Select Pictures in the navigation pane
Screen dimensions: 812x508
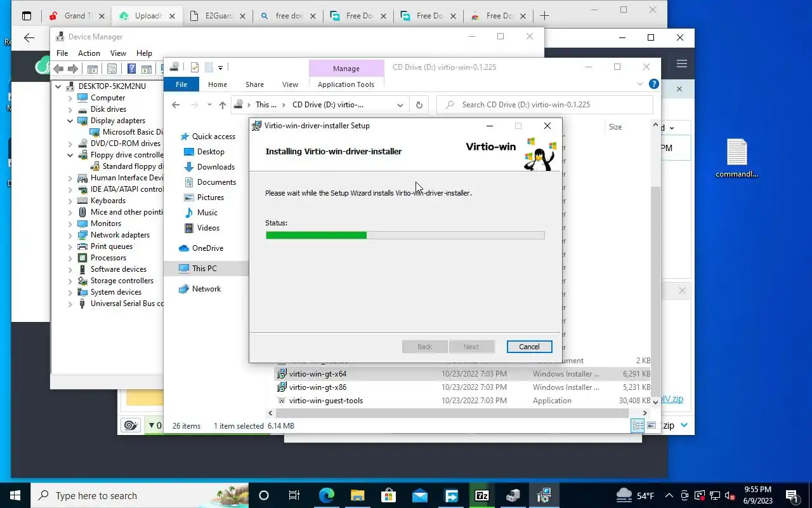[210, 197]
